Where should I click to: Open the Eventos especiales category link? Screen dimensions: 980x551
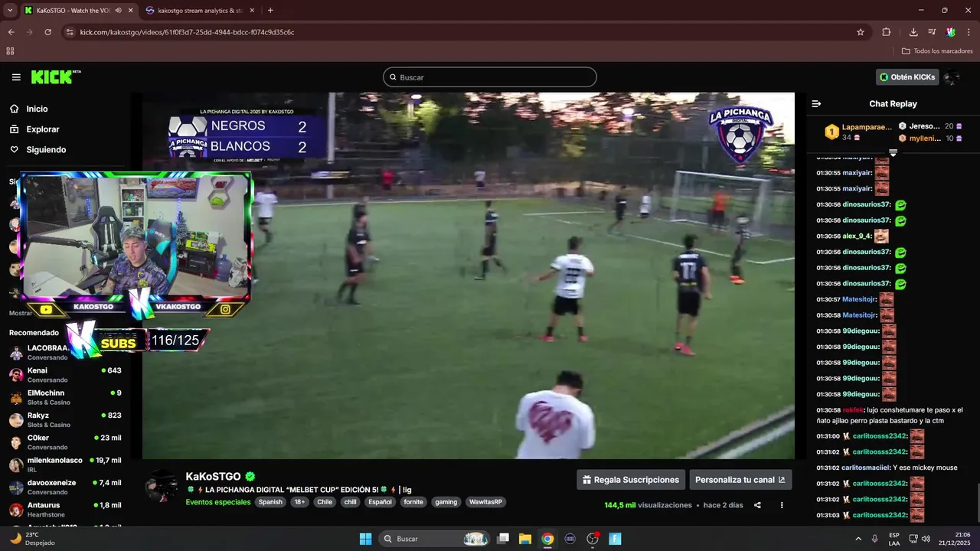tap(218, 502)
